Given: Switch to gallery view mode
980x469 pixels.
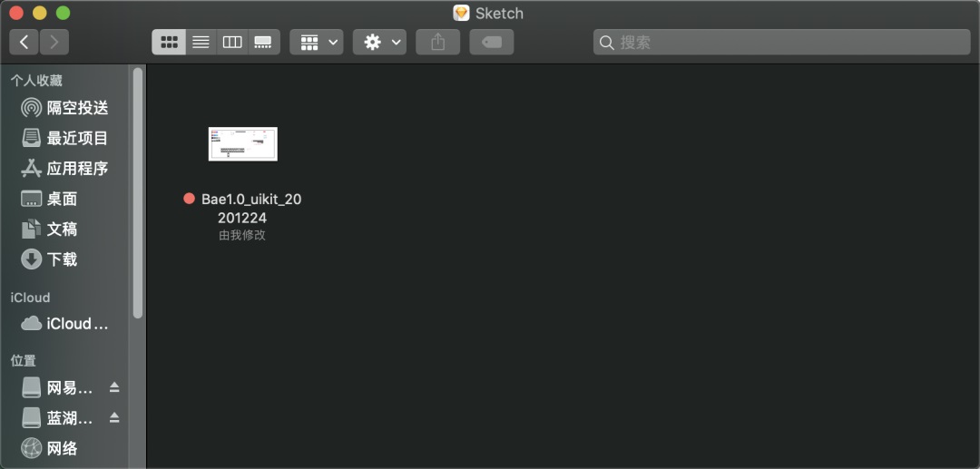Looking at the screenshot, I should click(264, 42).
